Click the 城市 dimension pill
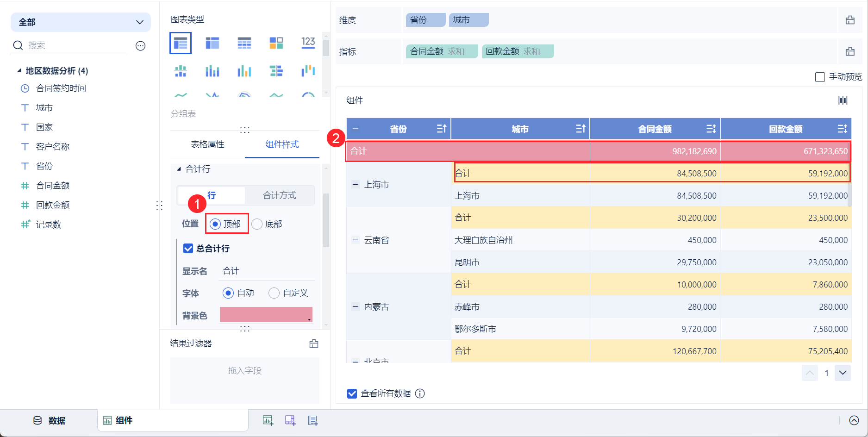Viewport: 868px width, 437px height. coord(468,20)
